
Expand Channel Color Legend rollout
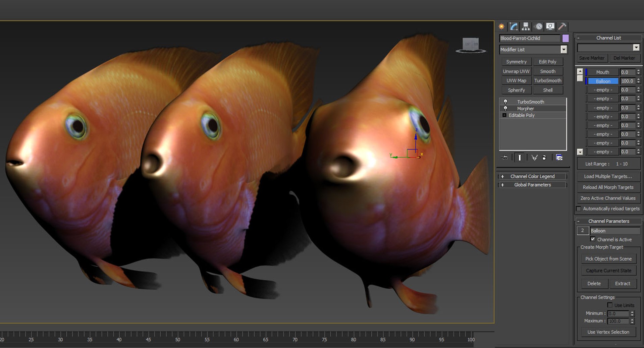tap(533, 176)
